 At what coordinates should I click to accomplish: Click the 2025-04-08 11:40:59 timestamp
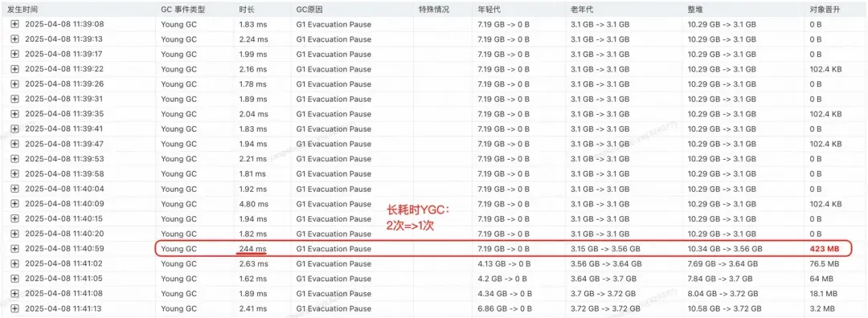tap(64, 249)
